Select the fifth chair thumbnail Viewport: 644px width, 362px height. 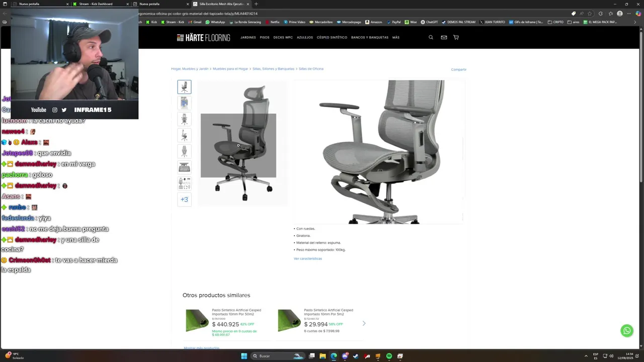click(x=184, y=151)
